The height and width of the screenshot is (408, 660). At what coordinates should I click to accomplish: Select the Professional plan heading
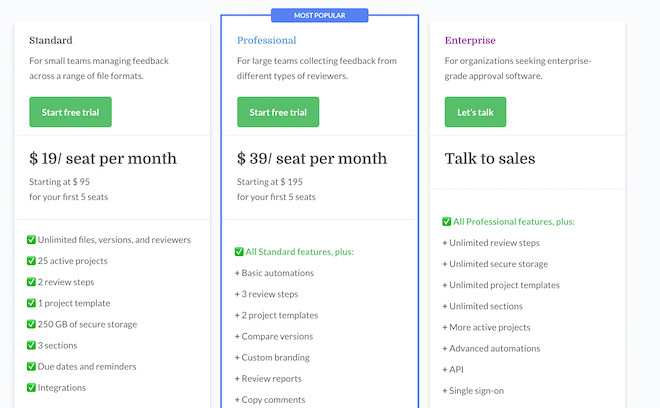coord(266,40)
